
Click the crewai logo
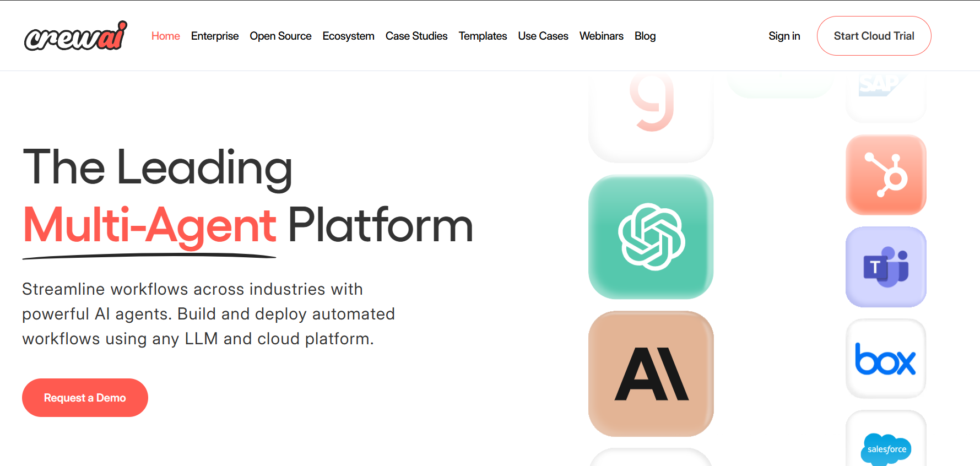[x=76, y=36]
